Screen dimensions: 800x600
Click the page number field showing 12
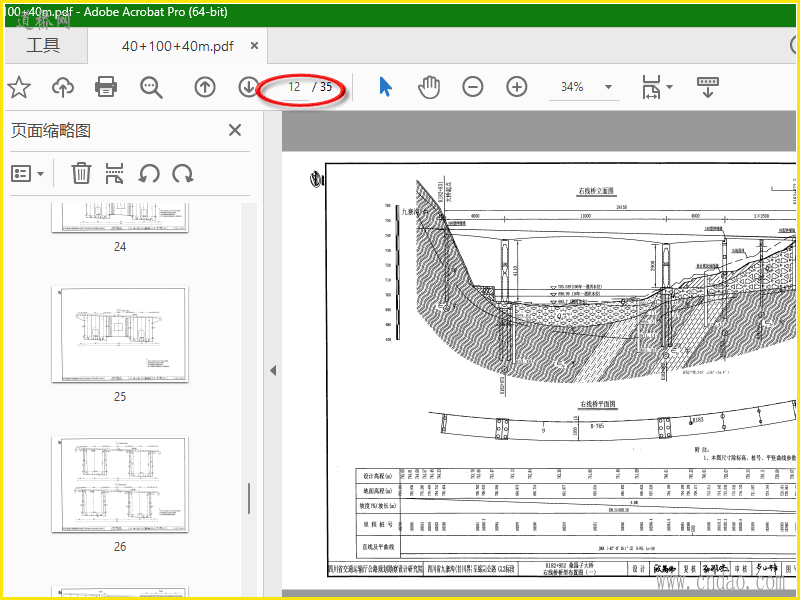tap(294, 87)
